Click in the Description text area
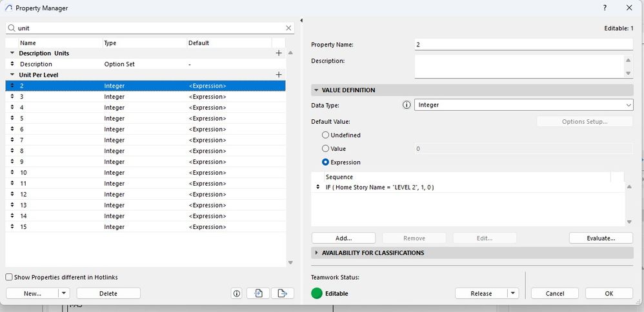This screenshot has height=312, width=644. pyautogui.click(x=519, y=66)
